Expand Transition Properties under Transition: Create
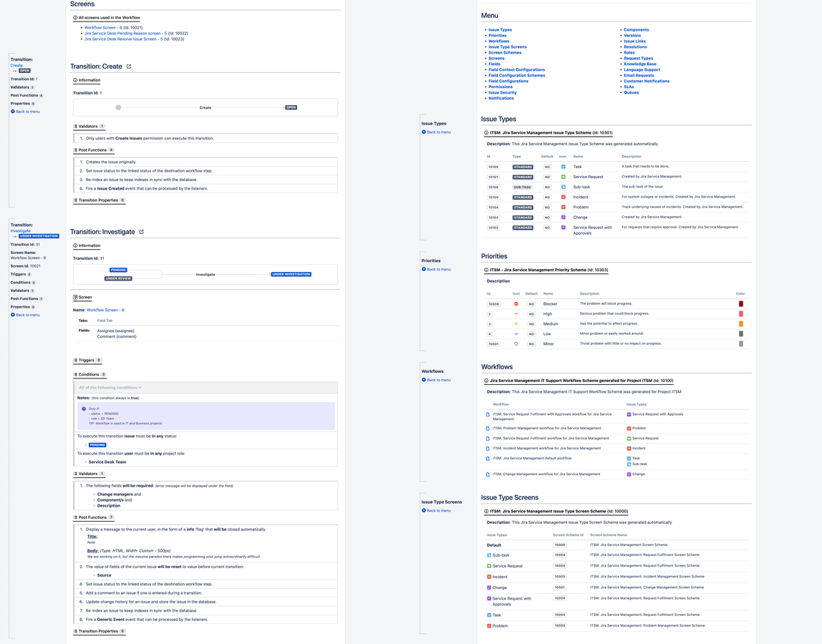The image size is (822, 644). (99, 200)
